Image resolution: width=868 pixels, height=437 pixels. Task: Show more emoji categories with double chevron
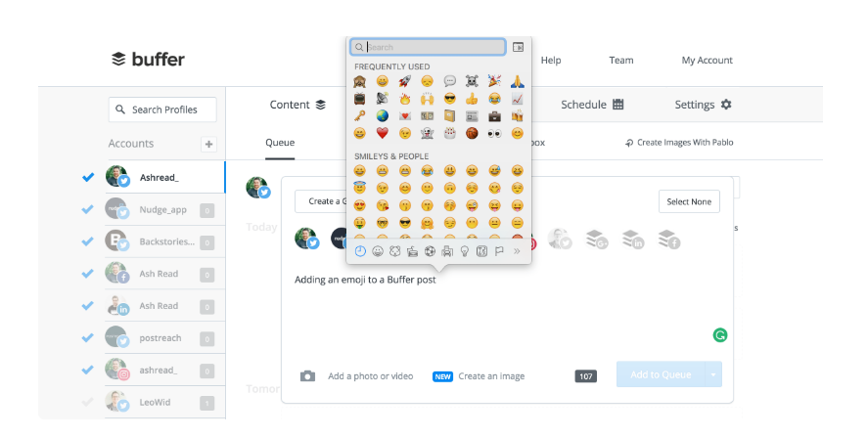pyautogui.click(x=517, y=251)
